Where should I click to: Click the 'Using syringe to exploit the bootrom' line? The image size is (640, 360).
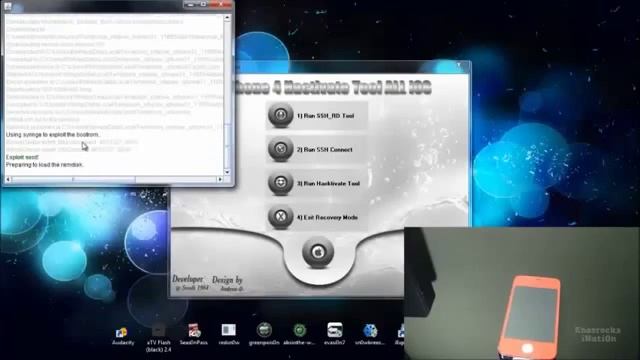coord(53,134)
